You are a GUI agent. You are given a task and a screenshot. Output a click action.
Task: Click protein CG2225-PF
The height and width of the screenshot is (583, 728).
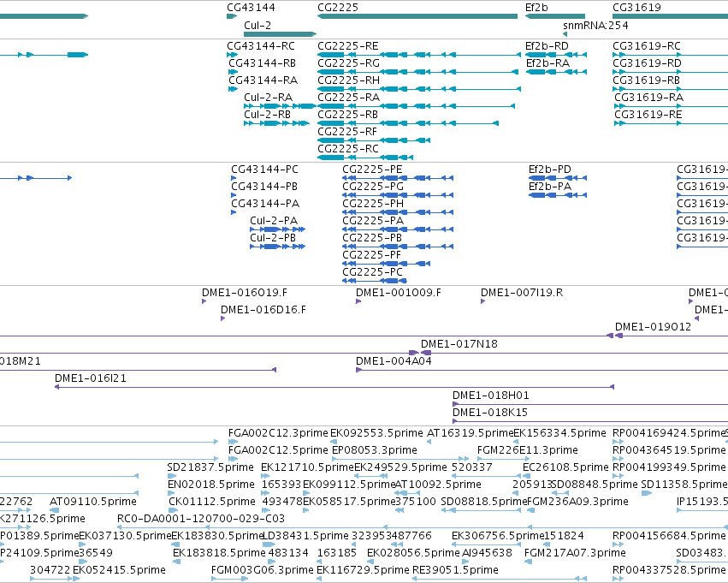click(x=372, y=255)
